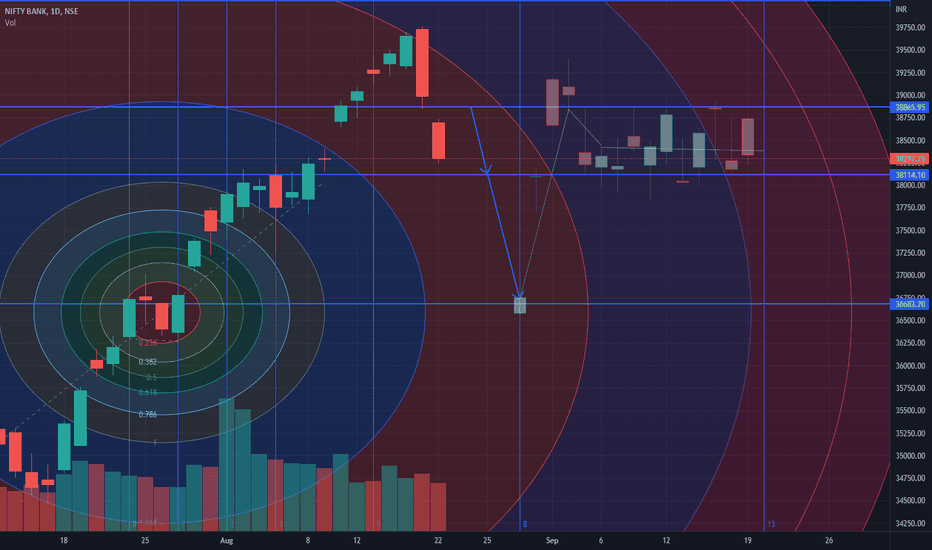The width and height of the screenshot is (932, 550).
Task: Click the 18 date label on time axis
Action: pyautogui.click(x=64, y=540)
